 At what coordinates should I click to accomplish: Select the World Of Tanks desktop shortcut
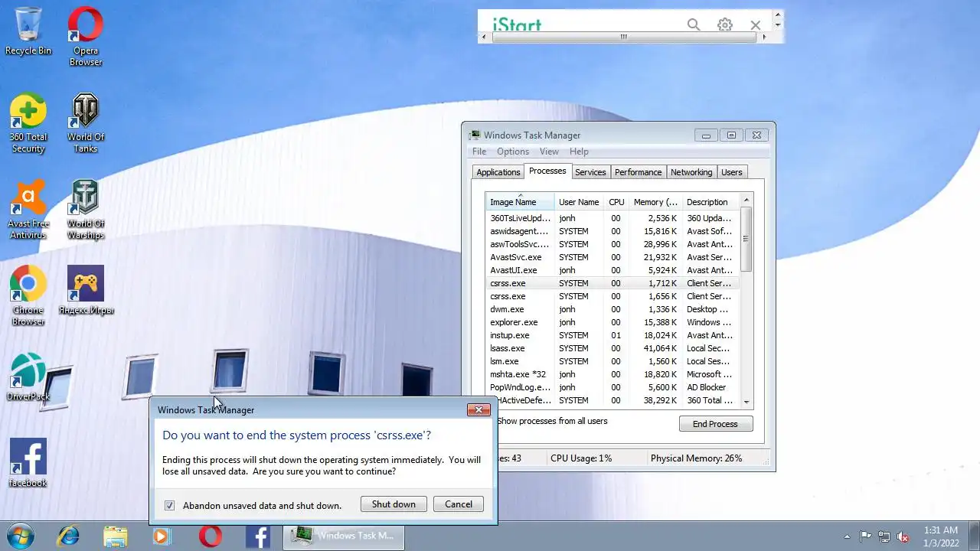point(86,122)
